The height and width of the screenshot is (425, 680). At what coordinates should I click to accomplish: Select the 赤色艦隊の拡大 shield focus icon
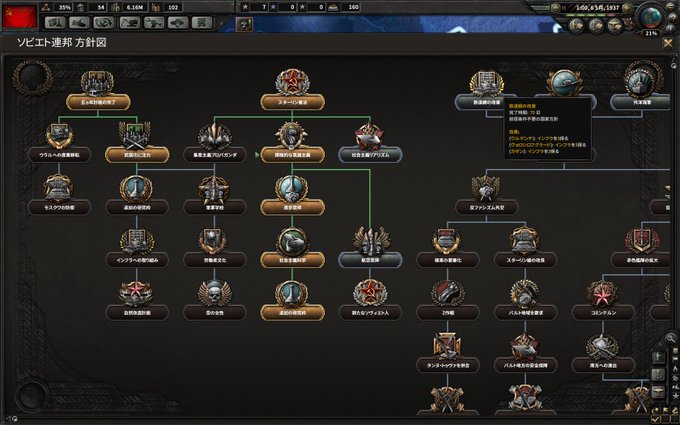coord(642,241)
